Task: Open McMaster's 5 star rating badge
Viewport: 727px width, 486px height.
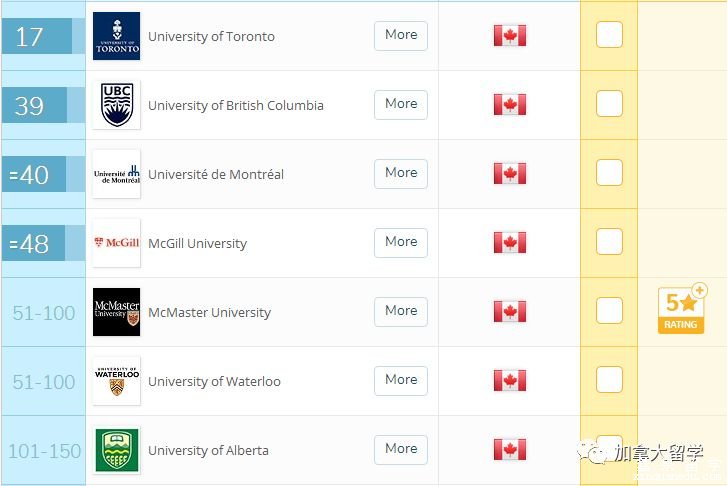Action: click(681, 309)
